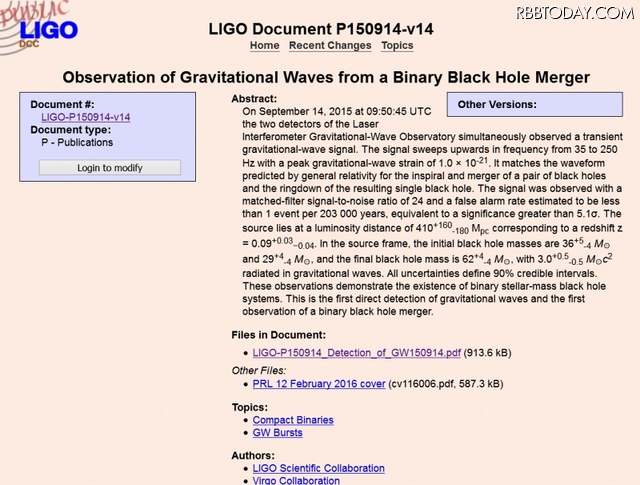Open LIGO Scientific Collaboration author link
The height and width of the screenshot is (485, 640).
[318, 468]
